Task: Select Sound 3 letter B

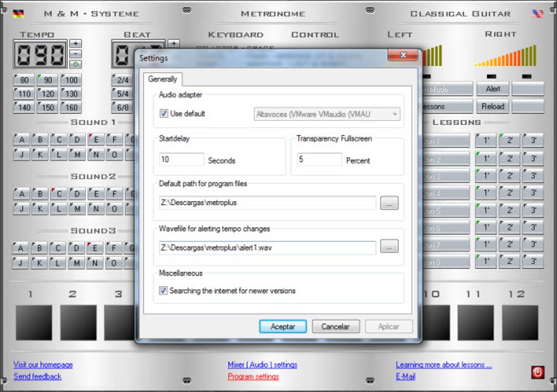Action: click(x=39, y=248)
